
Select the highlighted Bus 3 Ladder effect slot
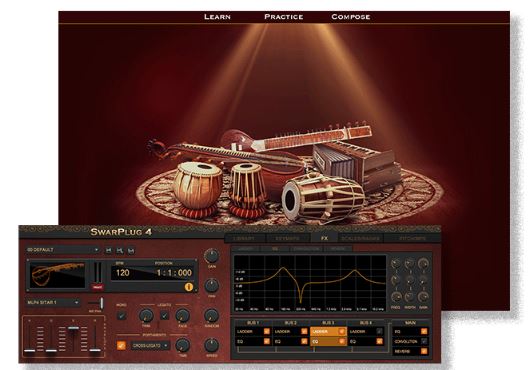click(328, 332)
